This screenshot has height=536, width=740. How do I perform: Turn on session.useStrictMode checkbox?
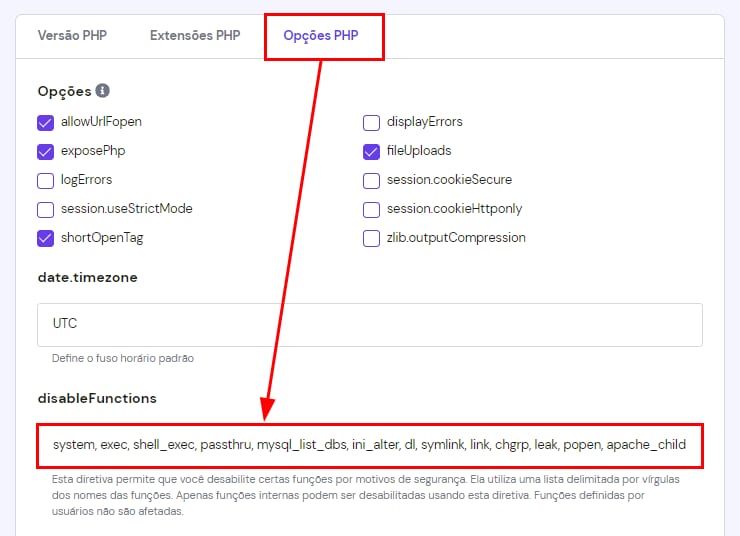point(45,210)
